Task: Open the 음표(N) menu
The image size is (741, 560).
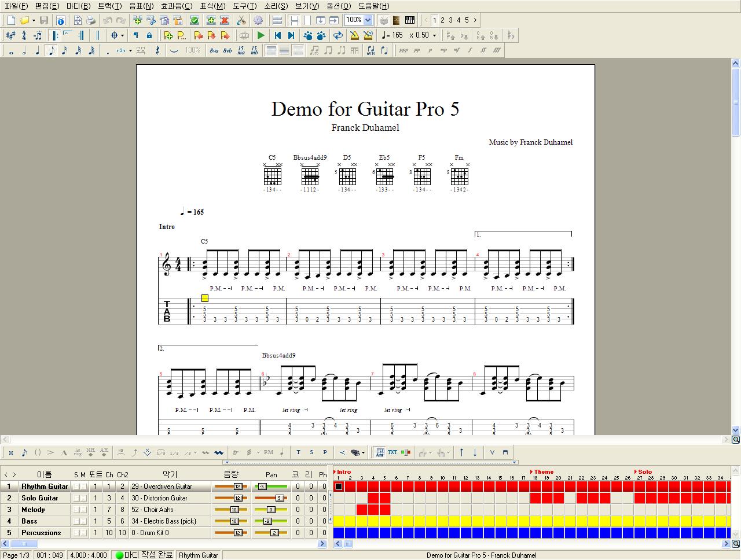Action: click(x=141, y=6)
